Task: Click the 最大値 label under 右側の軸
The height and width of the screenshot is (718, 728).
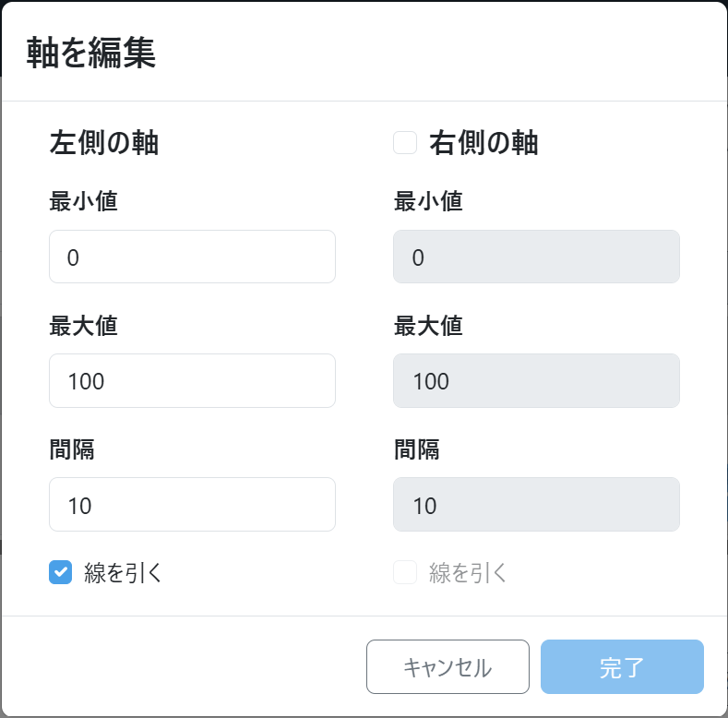Action: tap(428, 325)
